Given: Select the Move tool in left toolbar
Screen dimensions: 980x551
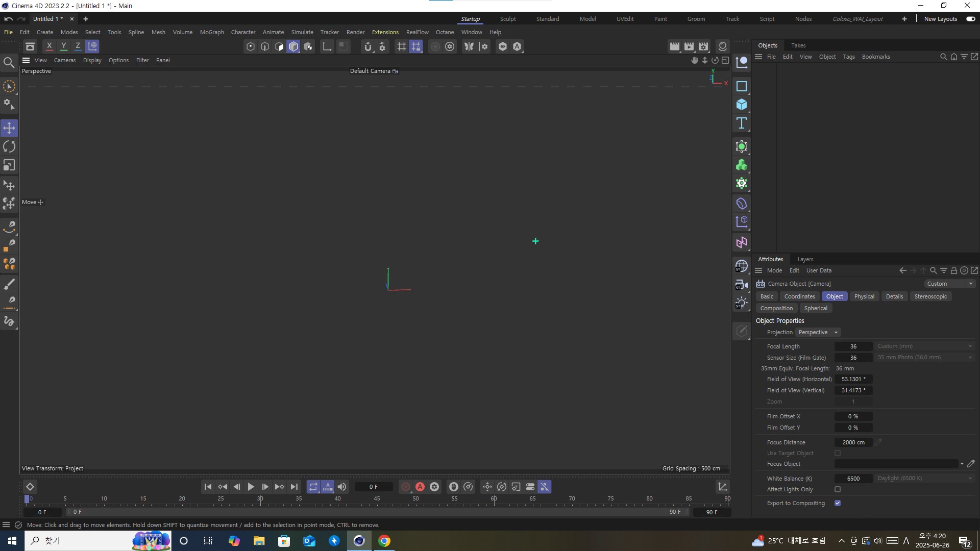Looking at the screenshot, I should tap(9, 128).
